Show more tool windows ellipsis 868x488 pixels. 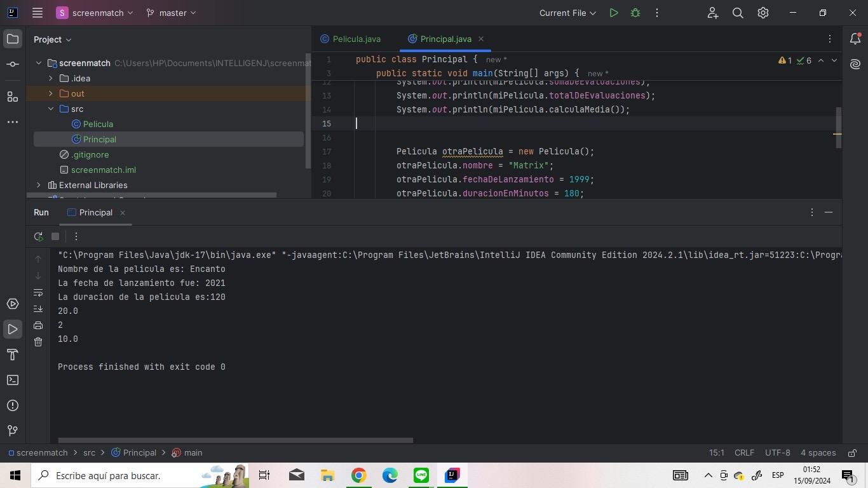(x=13, y=122)
